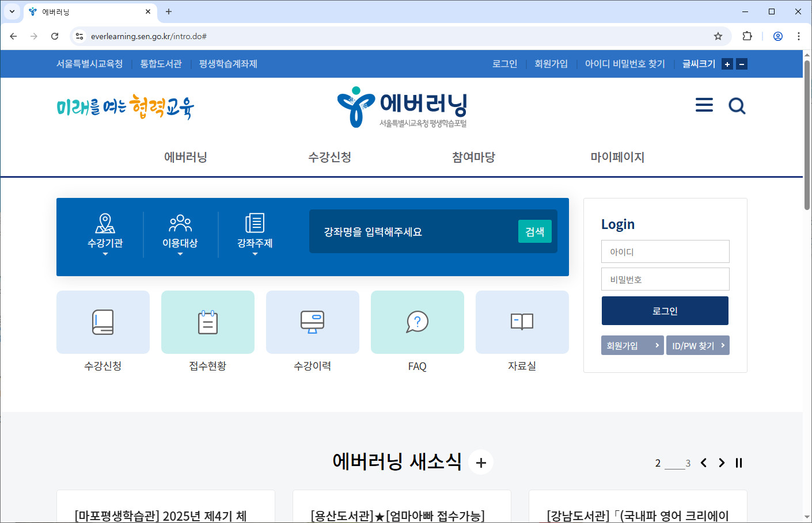Open the Chrome profile icon

pyautogui.click(x=778, y=36)
